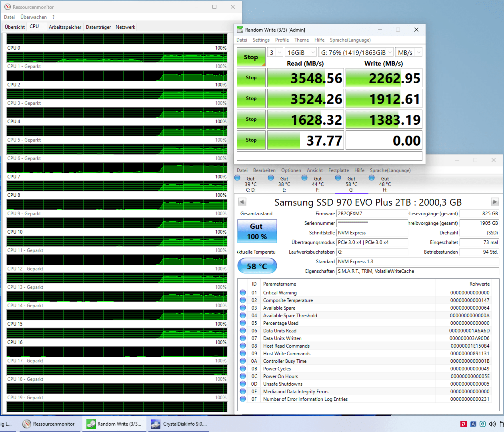Click status icon of Power On Hours row
Screen dimensions: 504x432
tap(243, 376)
